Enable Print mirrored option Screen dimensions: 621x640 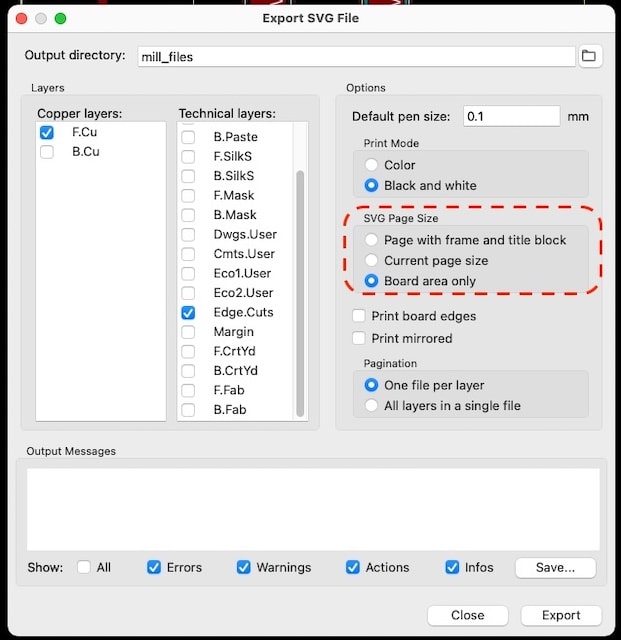pyautogui.click(x=358, y=338)
